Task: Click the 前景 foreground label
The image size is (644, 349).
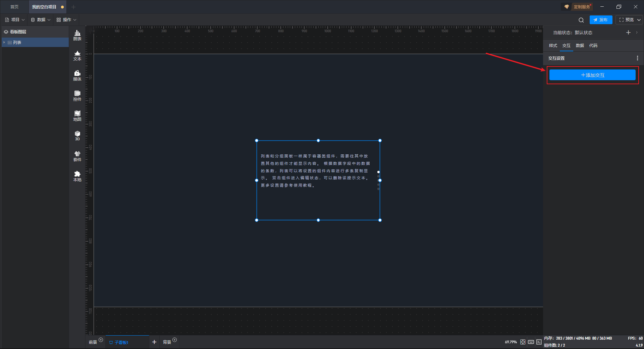Action: click(x=93, y=342)
